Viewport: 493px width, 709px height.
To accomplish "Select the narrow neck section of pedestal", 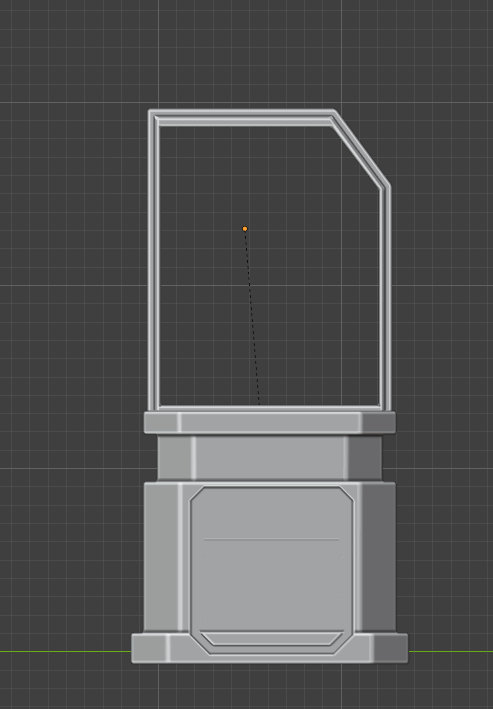I will pos(270,458).
